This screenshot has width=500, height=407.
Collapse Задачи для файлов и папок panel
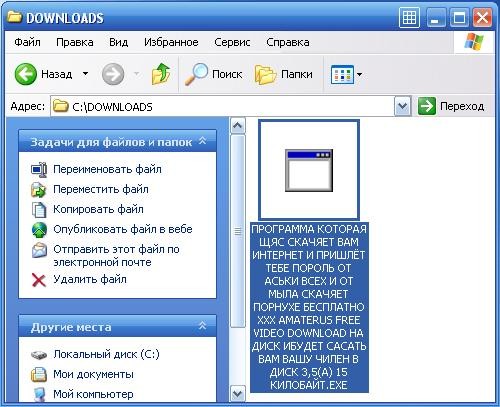[203, 141]
